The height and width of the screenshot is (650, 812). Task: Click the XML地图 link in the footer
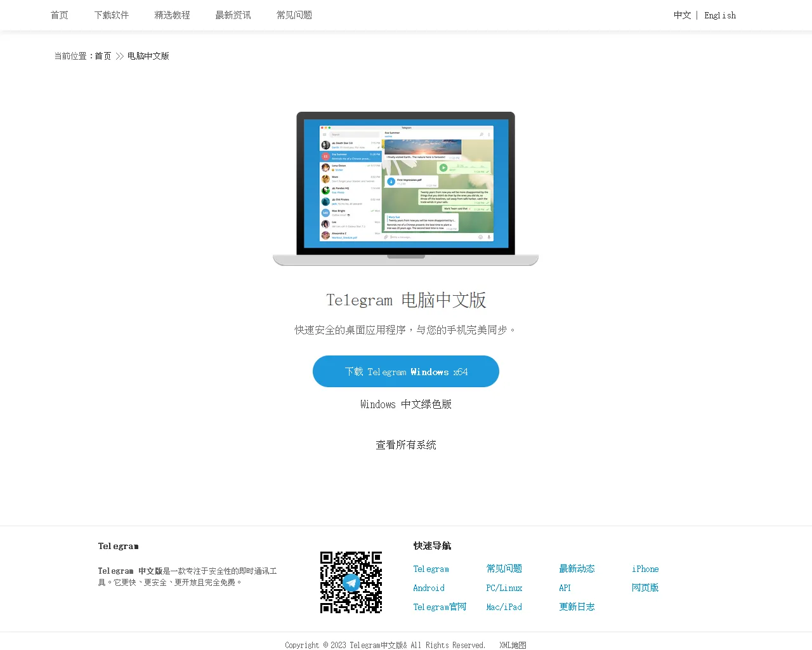point(513,645)
